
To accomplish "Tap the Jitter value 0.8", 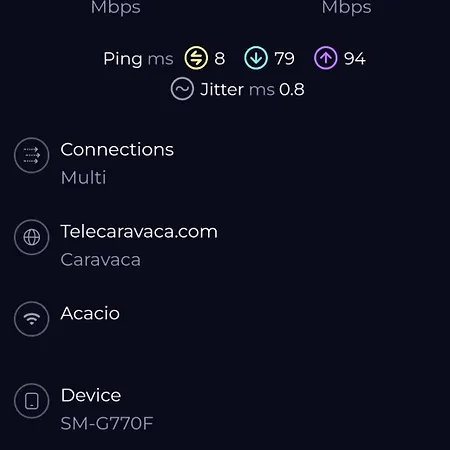I will point(292,90).
